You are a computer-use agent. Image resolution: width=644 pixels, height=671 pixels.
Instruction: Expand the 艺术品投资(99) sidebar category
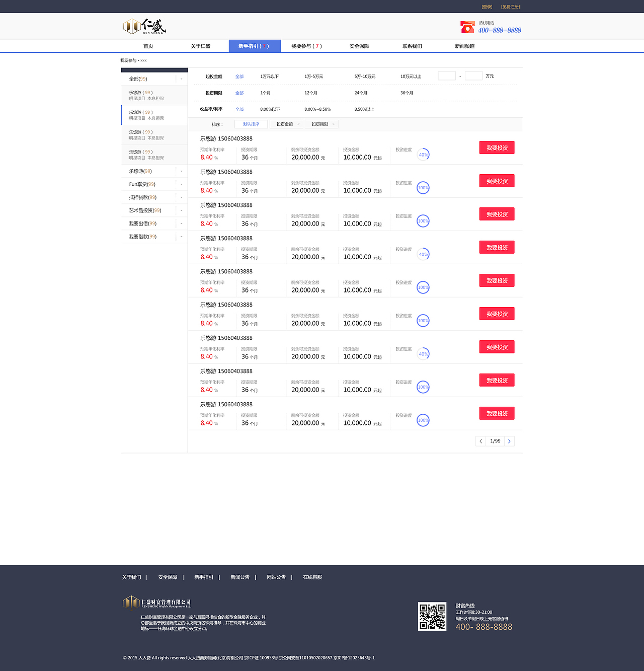(x=182, y=210)
